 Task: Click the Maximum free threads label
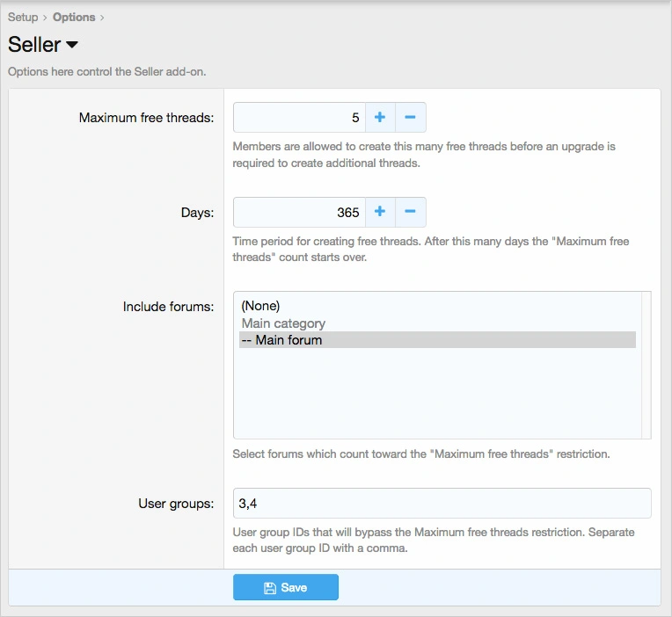(146, 118)
